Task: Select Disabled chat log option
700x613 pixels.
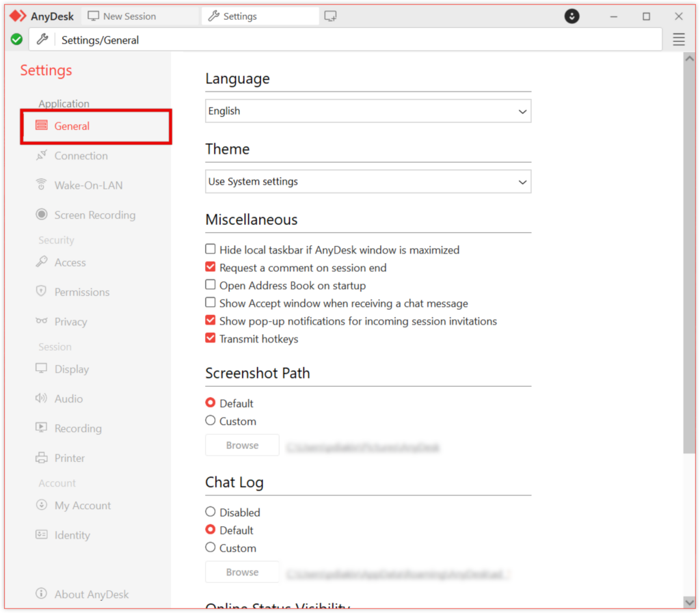Action: pyautogui.click(x=211, y=512)
